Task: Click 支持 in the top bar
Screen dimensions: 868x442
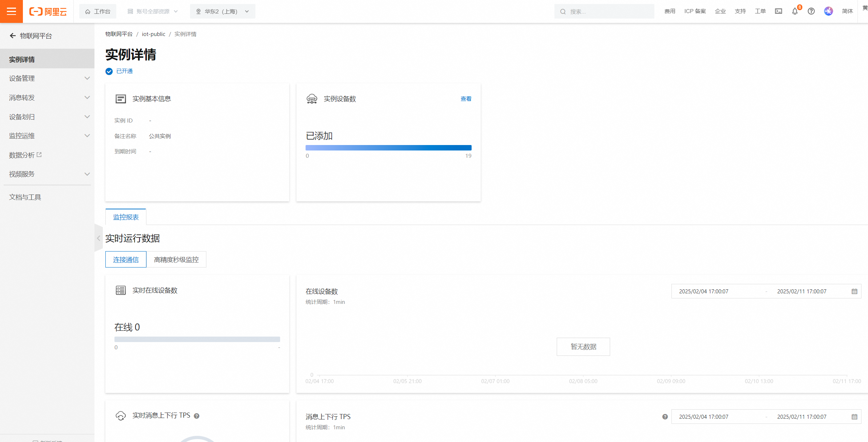Action: [740, 11]
